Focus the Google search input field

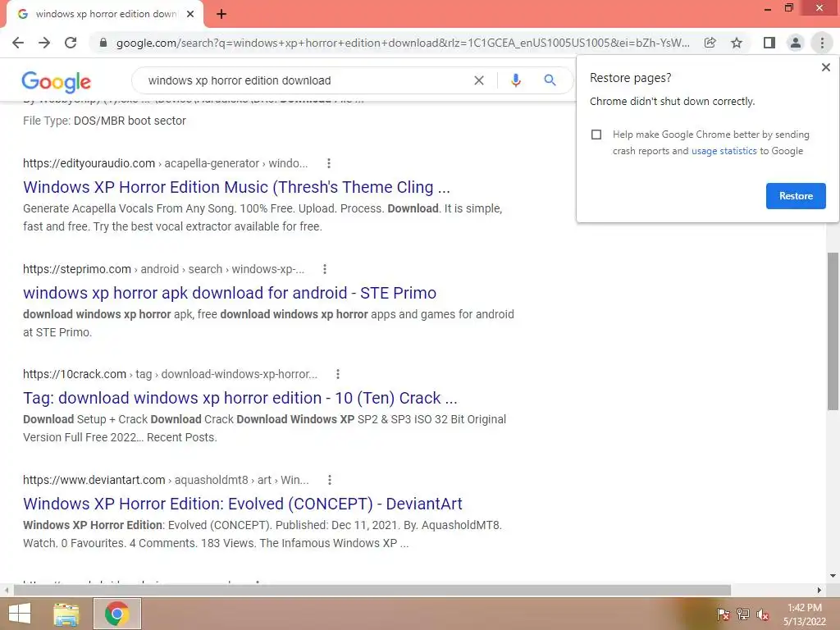pyautogui.click(x=305, y=80)
